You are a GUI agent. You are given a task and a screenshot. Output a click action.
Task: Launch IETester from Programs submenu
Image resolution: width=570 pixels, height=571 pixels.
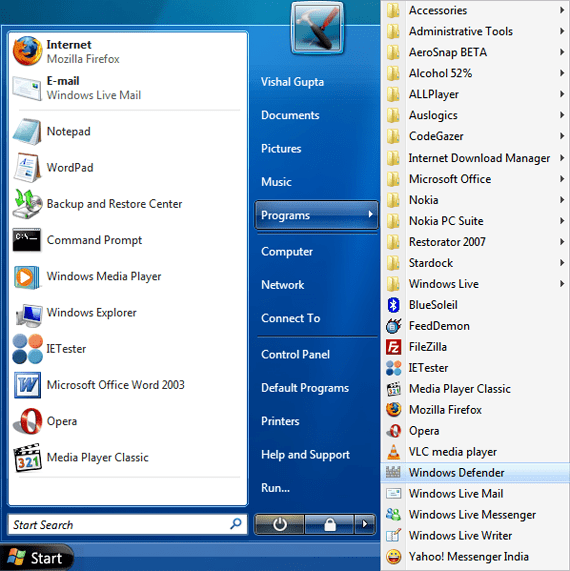475,368
